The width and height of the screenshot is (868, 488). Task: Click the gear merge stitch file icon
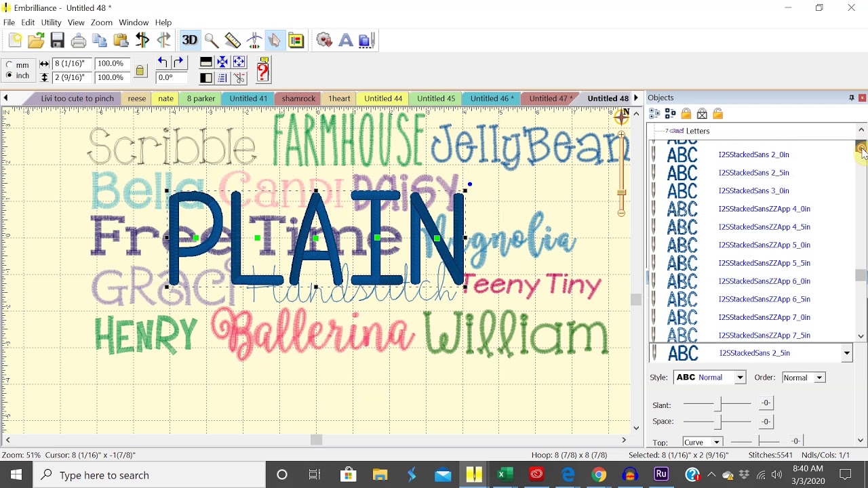pos(324,41)
